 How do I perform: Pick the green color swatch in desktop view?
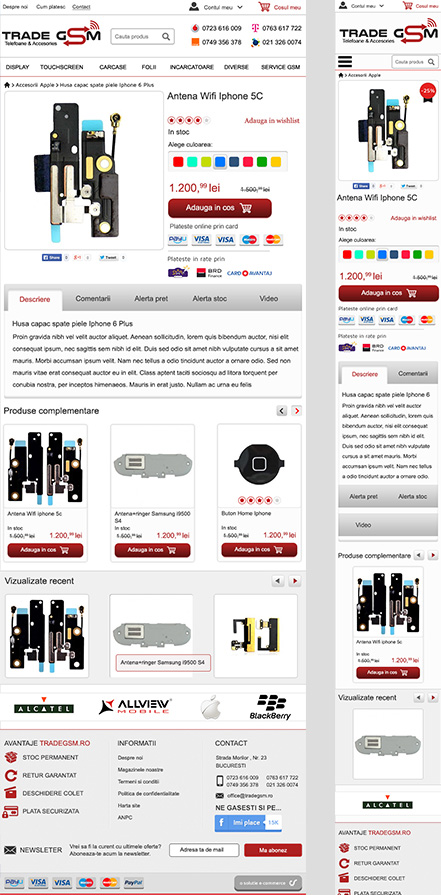(x=262, y=162)
